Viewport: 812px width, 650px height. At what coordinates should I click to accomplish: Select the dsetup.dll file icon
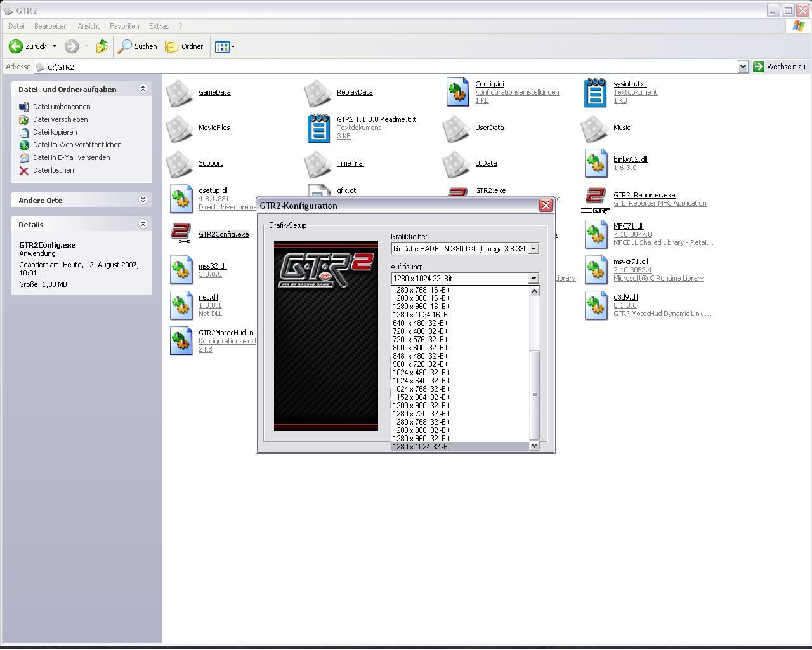point(181,199)
